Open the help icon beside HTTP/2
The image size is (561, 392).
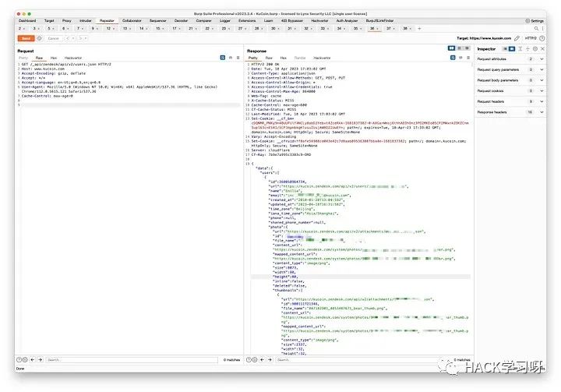542,38
